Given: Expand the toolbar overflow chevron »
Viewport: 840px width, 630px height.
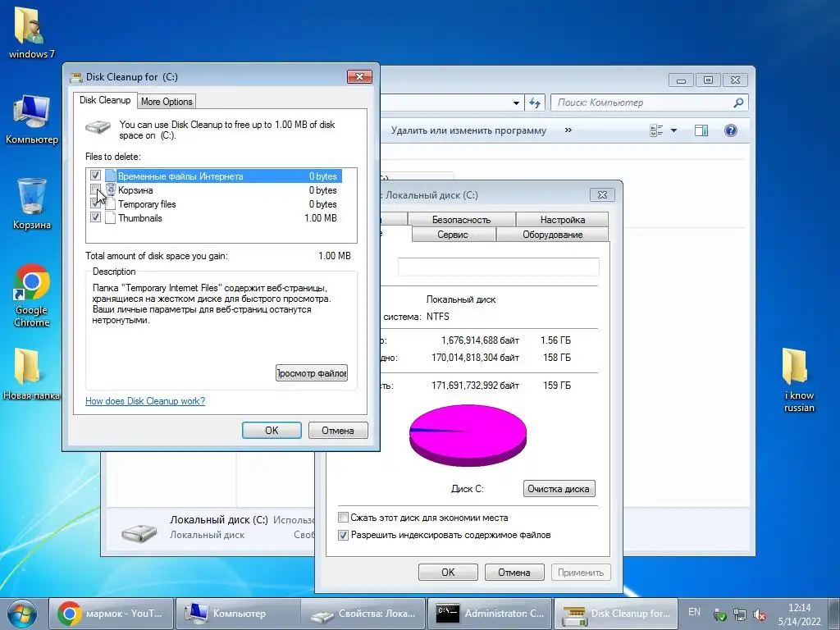Looking at the screenshot, I should pos(568,130).
